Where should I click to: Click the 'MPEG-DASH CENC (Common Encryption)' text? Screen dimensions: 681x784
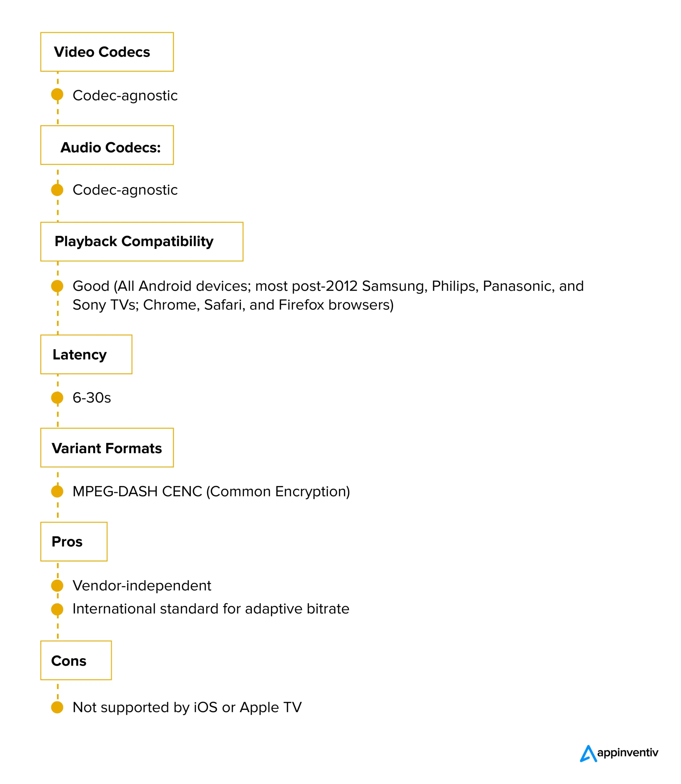[x=211, y=492]
